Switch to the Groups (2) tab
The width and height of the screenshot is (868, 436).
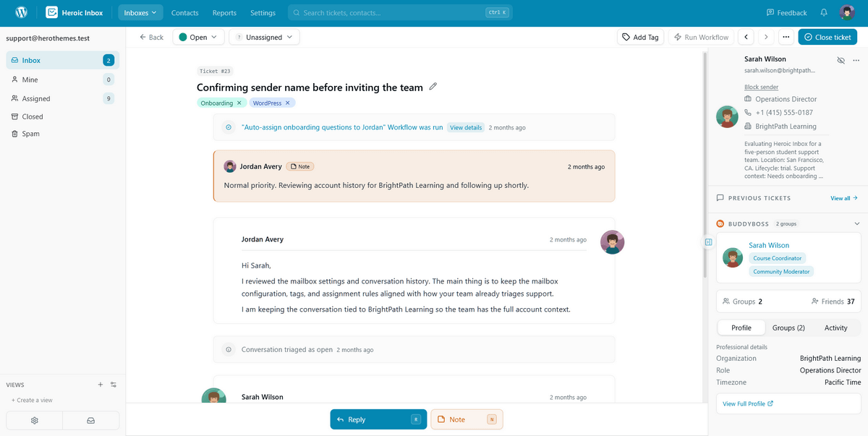(788, 328)
